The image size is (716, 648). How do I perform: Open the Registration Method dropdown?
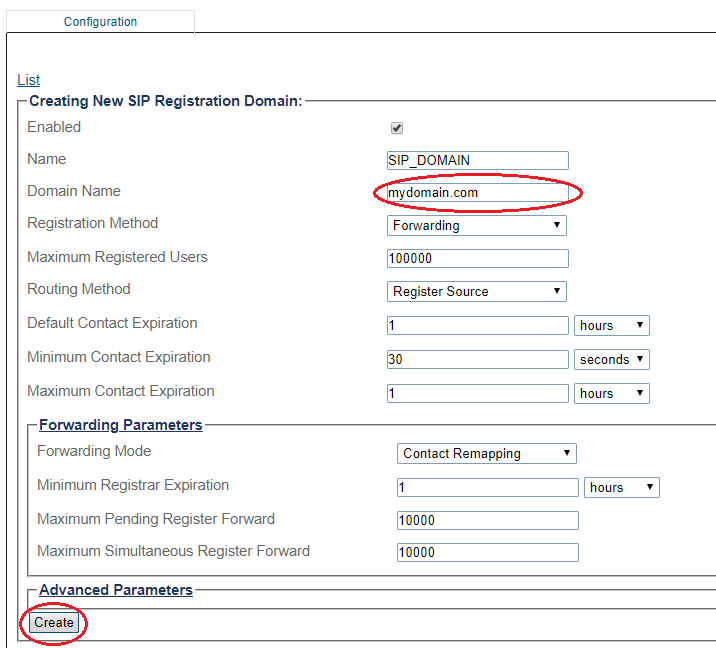pos(476,226)
